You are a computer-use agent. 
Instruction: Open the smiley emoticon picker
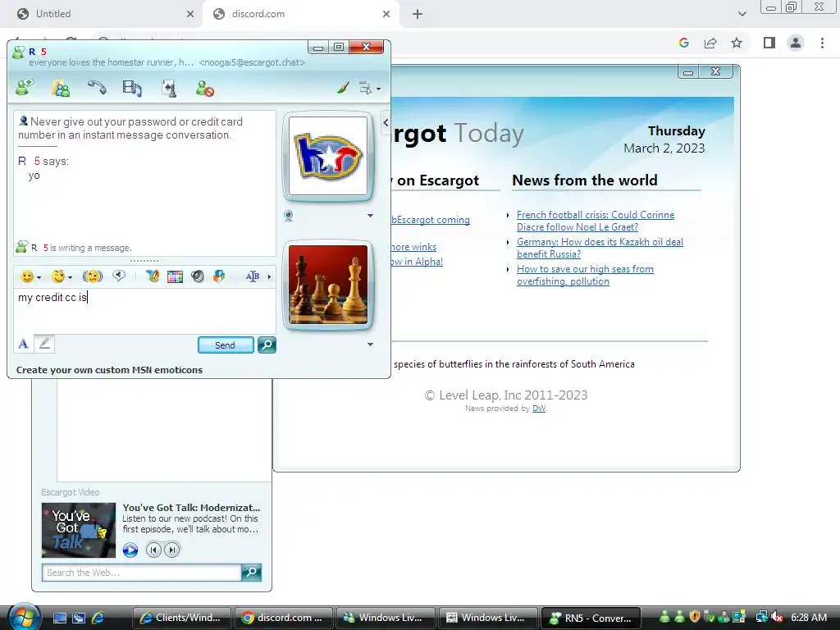coord(26,276)
